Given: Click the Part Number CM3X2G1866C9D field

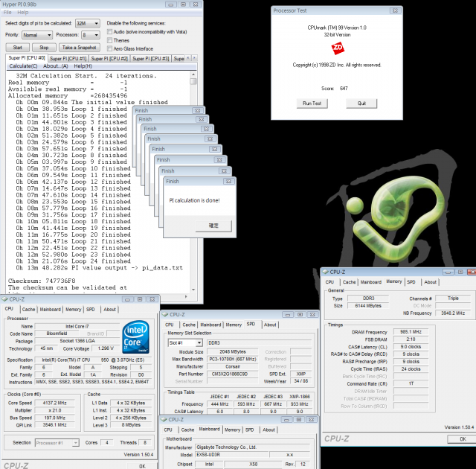Looking at the screenshot, I should 232,374.
